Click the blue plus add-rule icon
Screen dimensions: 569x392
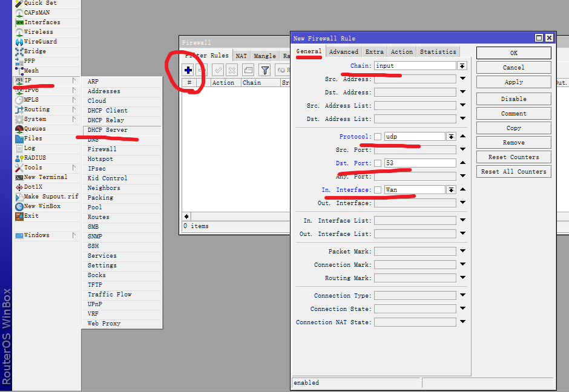coord(188,70)
